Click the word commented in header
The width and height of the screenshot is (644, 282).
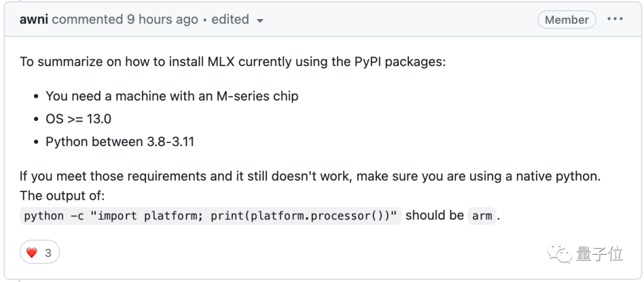point(87,20)
